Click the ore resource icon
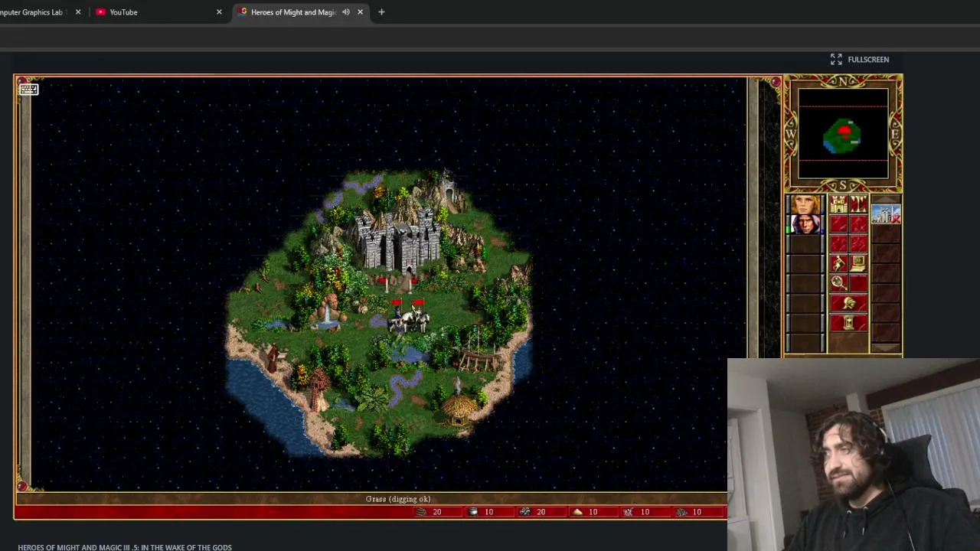Viewport: 980px width, 551px height. pyautogui.click(x=525, y=512)
